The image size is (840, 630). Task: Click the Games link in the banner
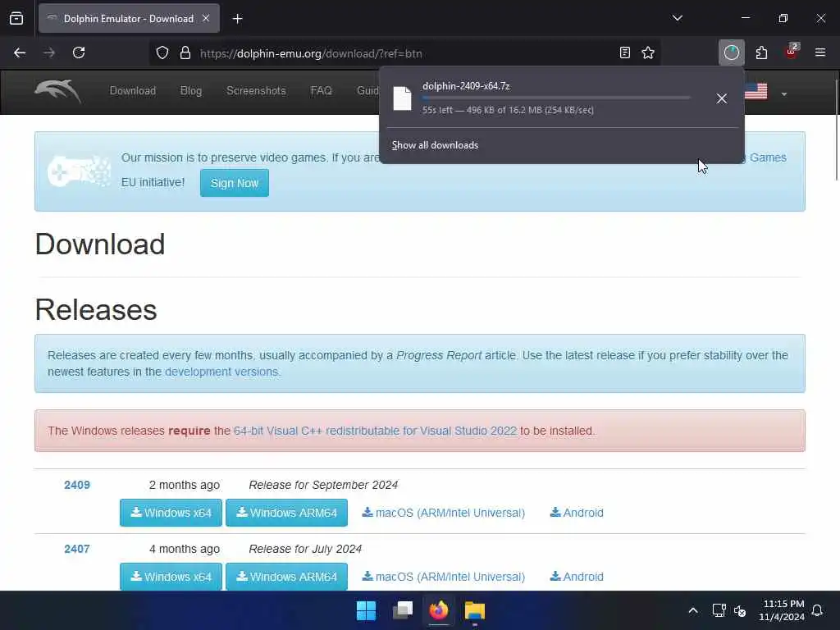[x=768, y=157]
